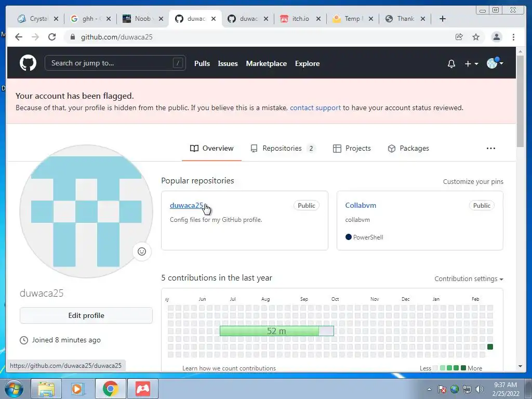Viewport: 532px width, 399px height.
Task: View site security lock info
Action: coord(72,37)
